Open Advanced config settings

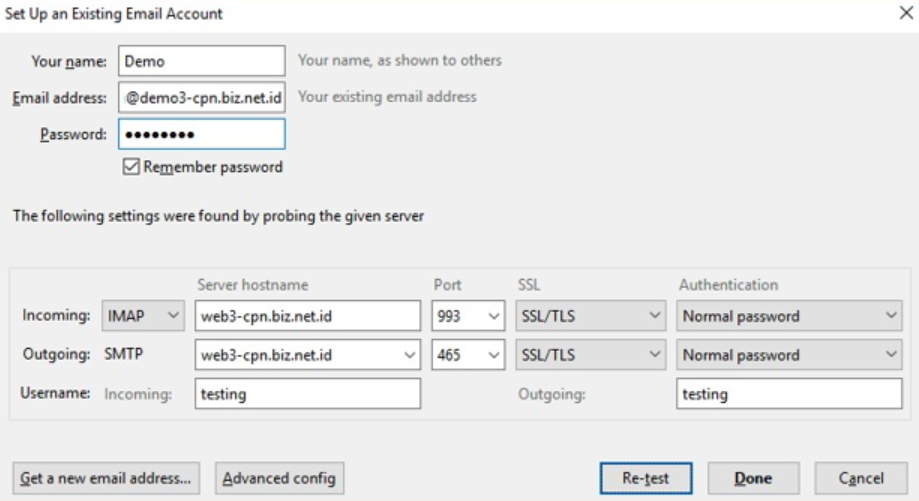click(280, 478)
